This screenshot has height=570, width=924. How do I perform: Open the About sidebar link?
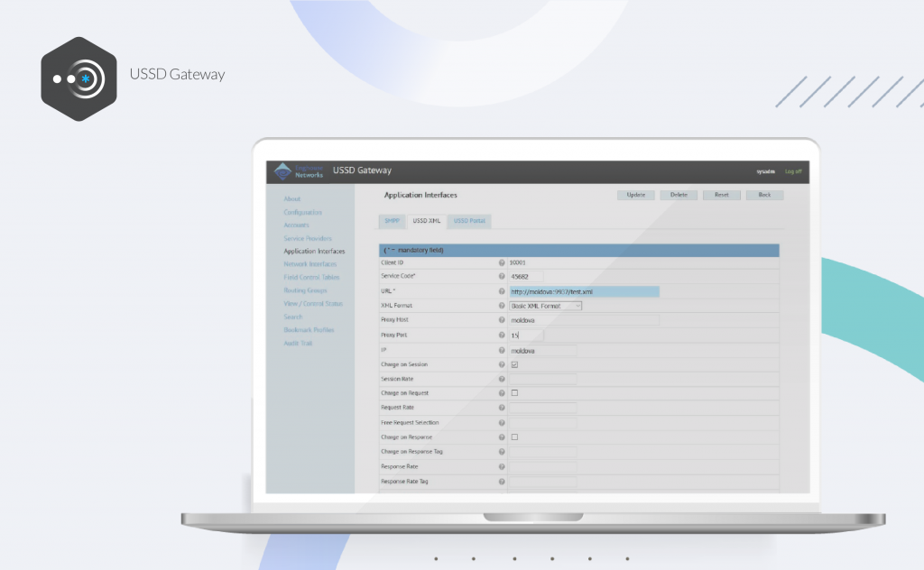coord(292,199)
